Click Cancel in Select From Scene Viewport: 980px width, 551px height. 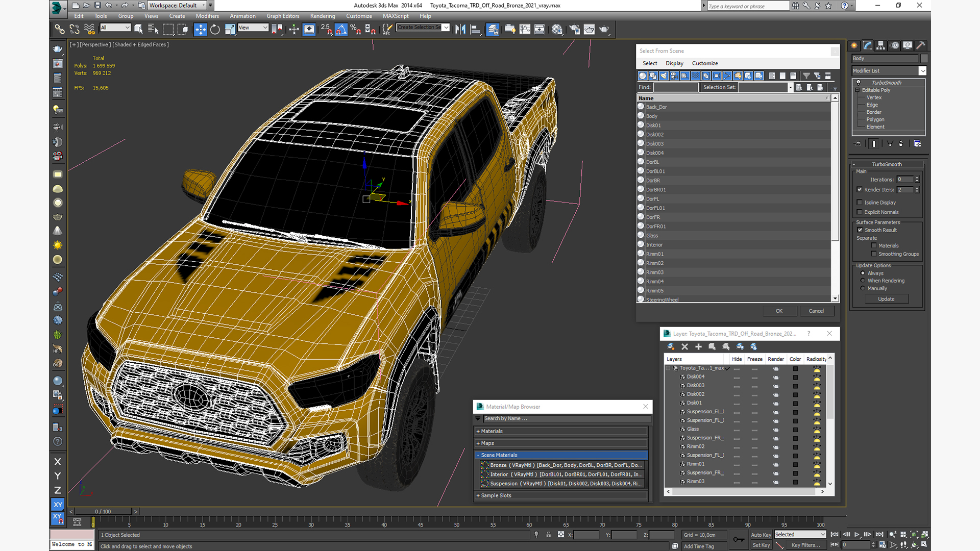816,311
